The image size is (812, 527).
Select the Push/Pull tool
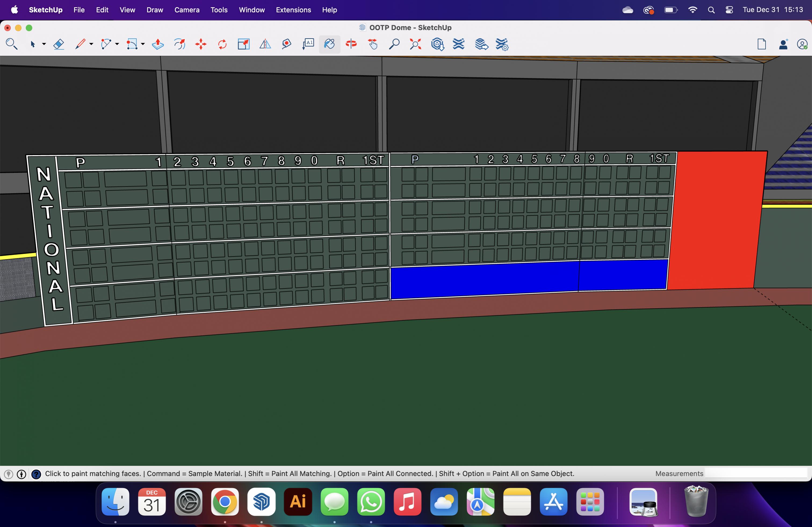(x=158, y=44)
